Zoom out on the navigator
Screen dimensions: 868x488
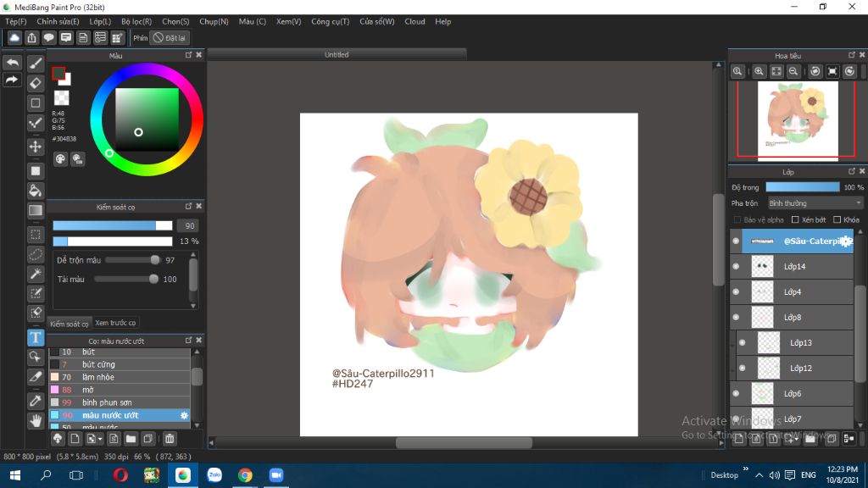793,71
